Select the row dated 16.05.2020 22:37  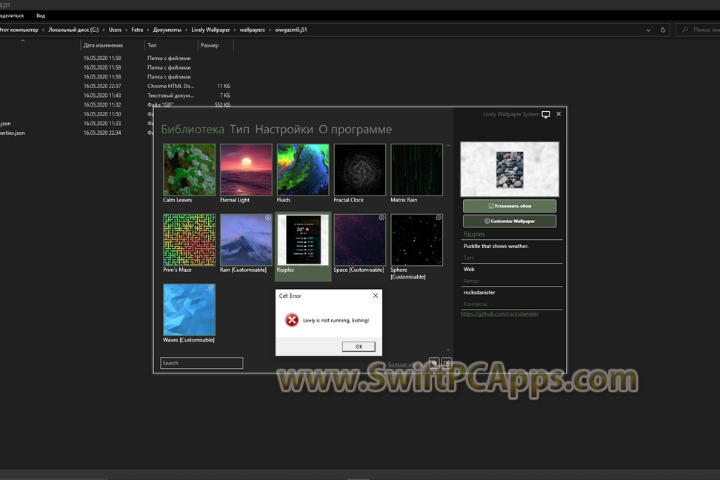click(115, 86)
